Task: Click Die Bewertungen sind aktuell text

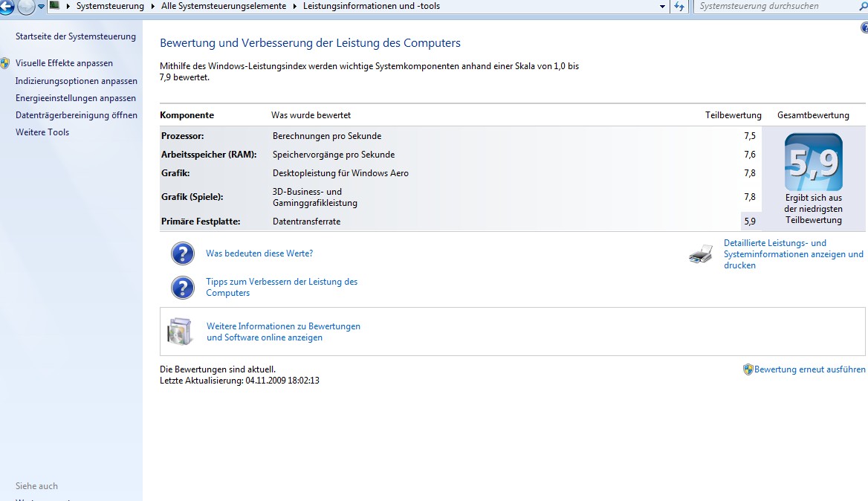Action: coord(218,369)
